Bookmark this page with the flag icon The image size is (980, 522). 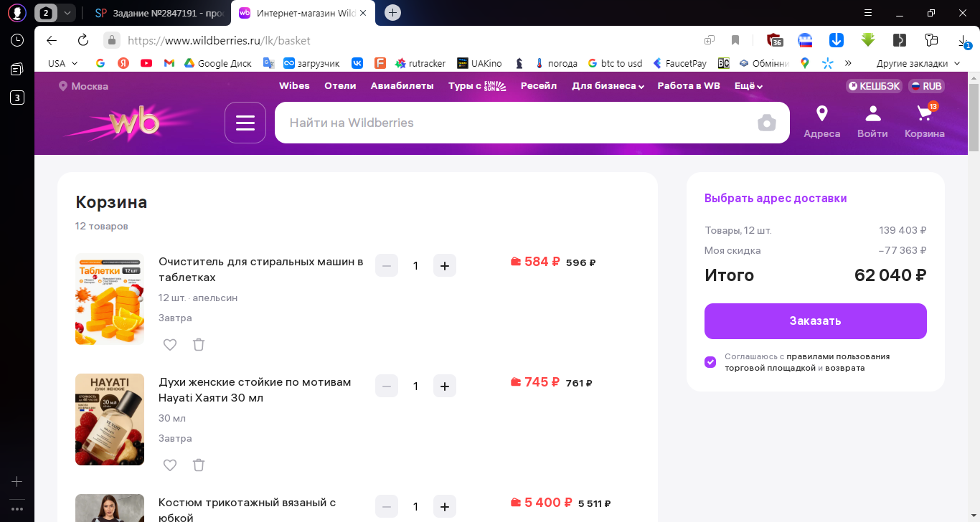(735, 40)
